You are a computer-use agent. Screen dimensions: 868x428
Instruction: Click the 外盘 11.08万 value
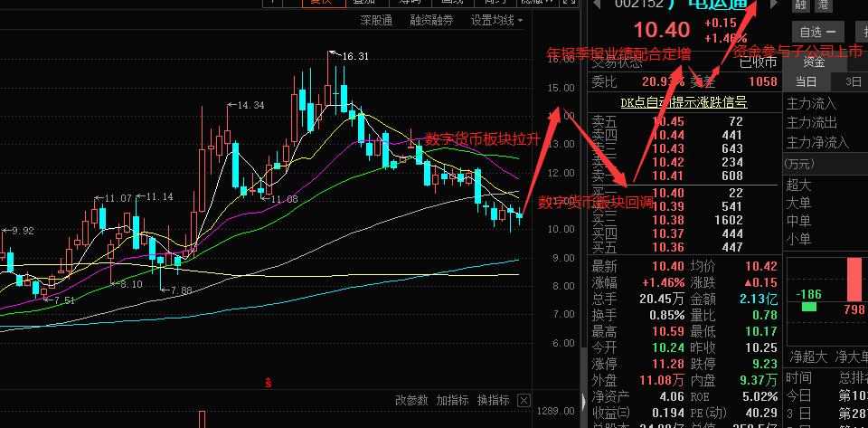662,380
